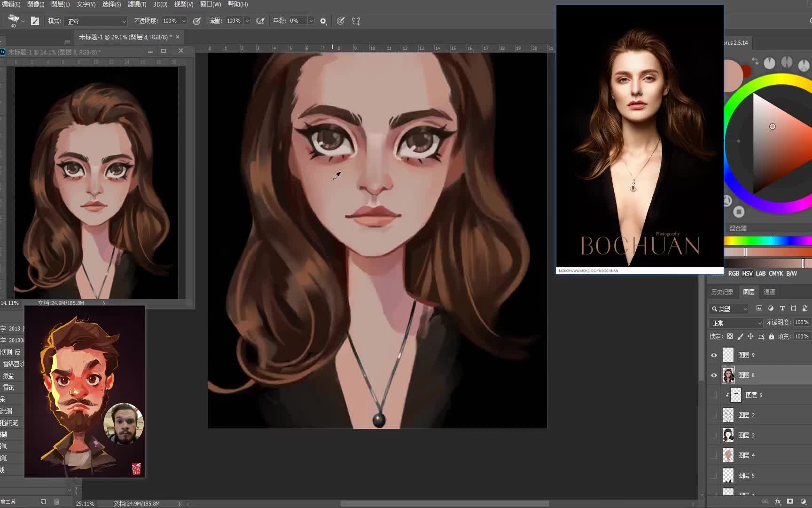This screenshot has height=508, width=812.
Task: Select the RGB color mode button
Action: (733, 273)
